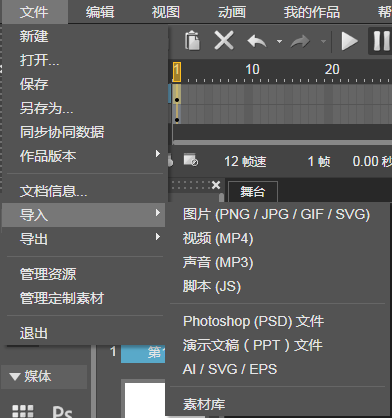
Task: Click the 0.00 秒 time readout
Action: click(372, 161)
